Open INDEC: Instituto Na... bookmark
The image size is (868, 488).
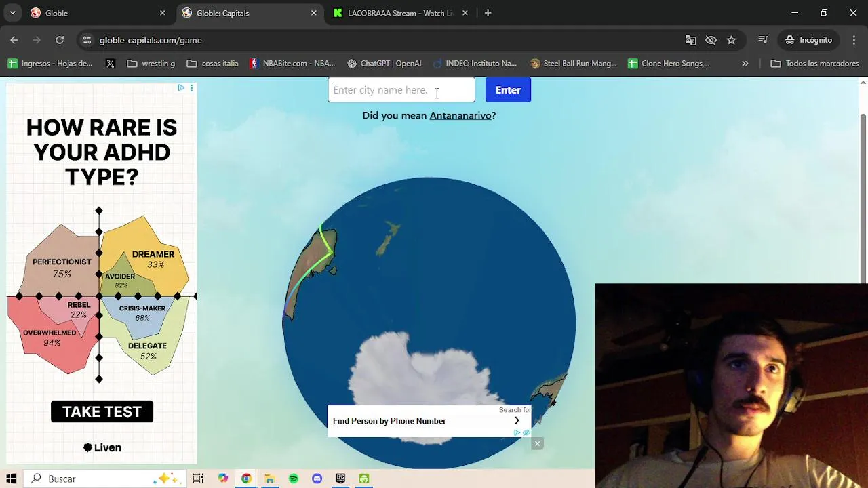(475, 64)
